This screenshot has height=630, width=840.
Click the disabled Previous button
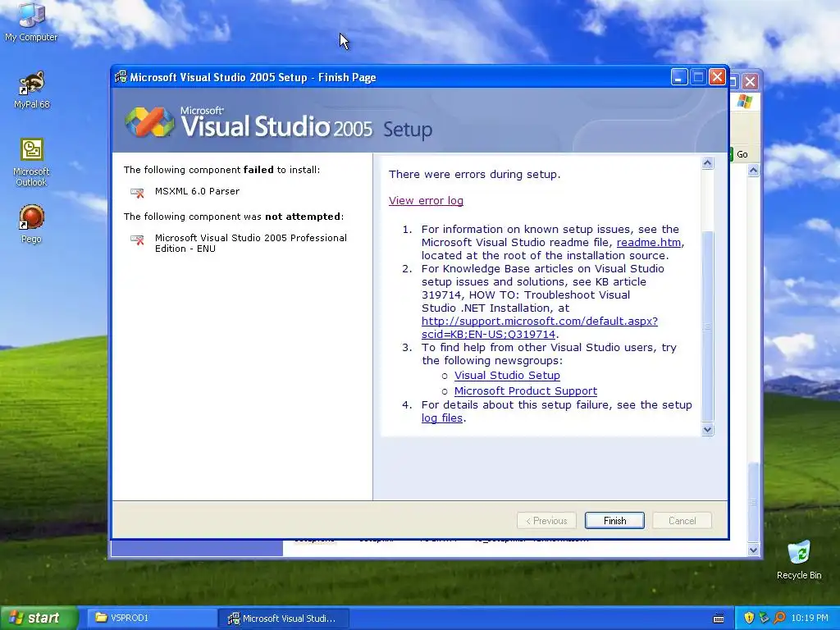546,521
